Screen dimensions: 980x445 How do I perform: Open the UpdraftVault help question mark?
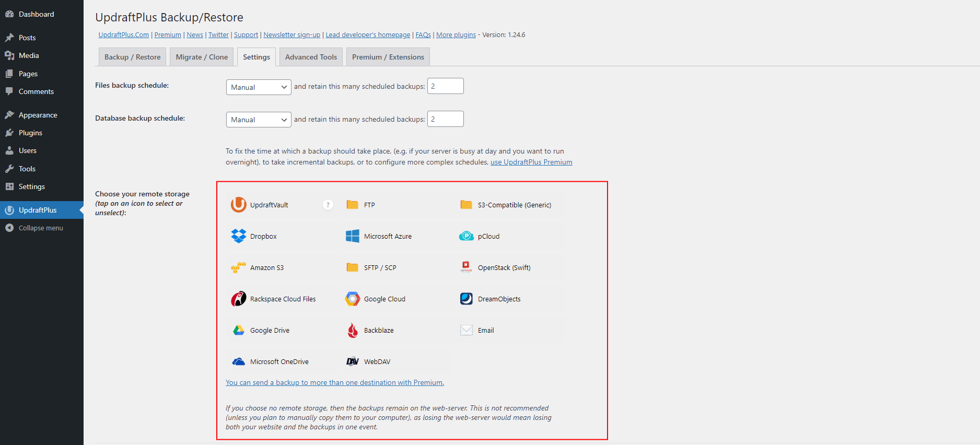(x=328, y=205)
